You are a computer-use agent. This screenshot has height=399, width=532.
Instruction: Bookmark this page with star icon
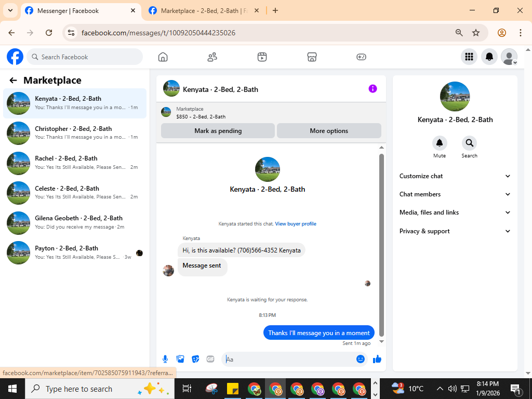tap(476, 33)
